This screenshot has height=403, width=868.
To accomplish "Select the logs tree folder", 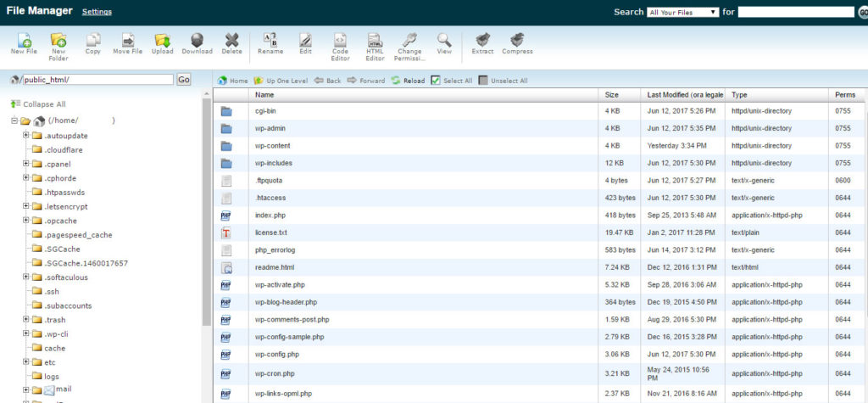I will point(52,377).
